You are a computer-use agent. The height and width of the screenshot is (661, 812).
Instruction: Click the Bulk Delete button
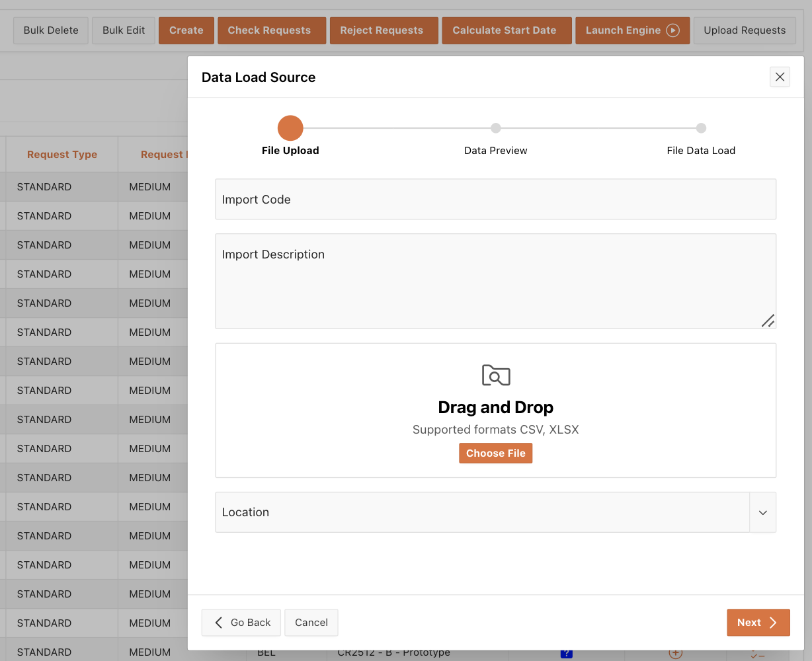51,30
